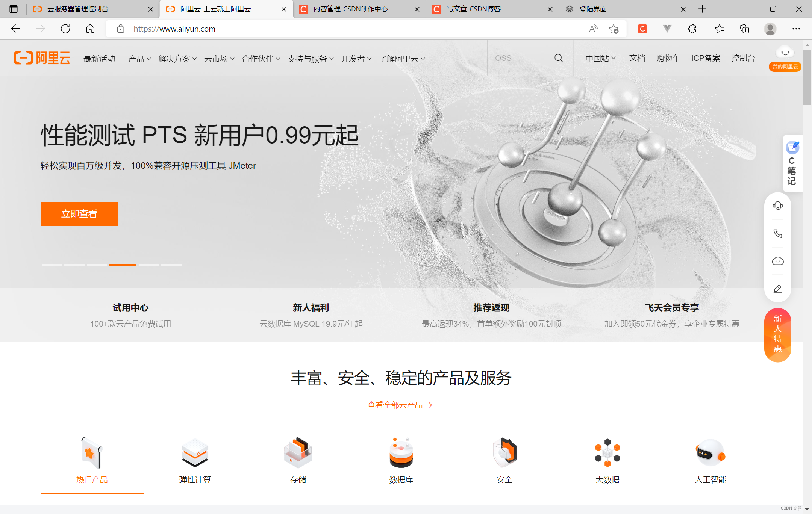The height and width of the screenshot is (514, 812).
Task: Open the chatbot robot icon in sidebar
Action: (777, 261)
